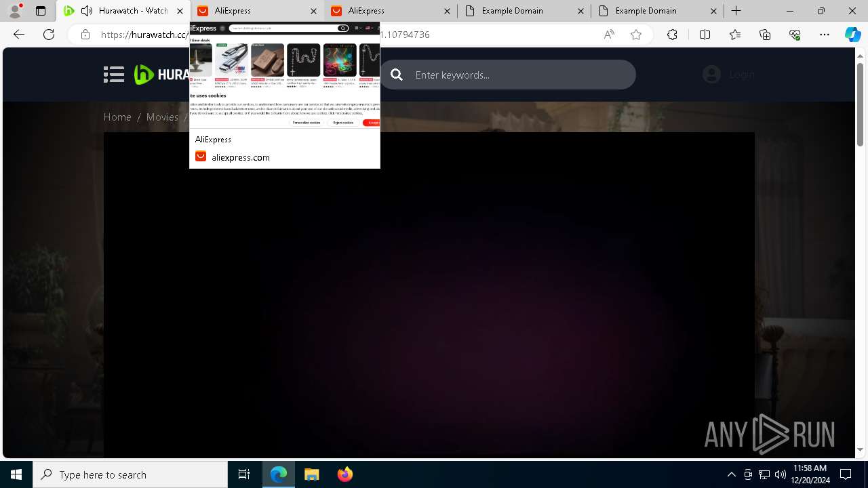Screen dimensions: 868x488
Task: Open Settings and more ellipsis menu
Action: [825, 35]
